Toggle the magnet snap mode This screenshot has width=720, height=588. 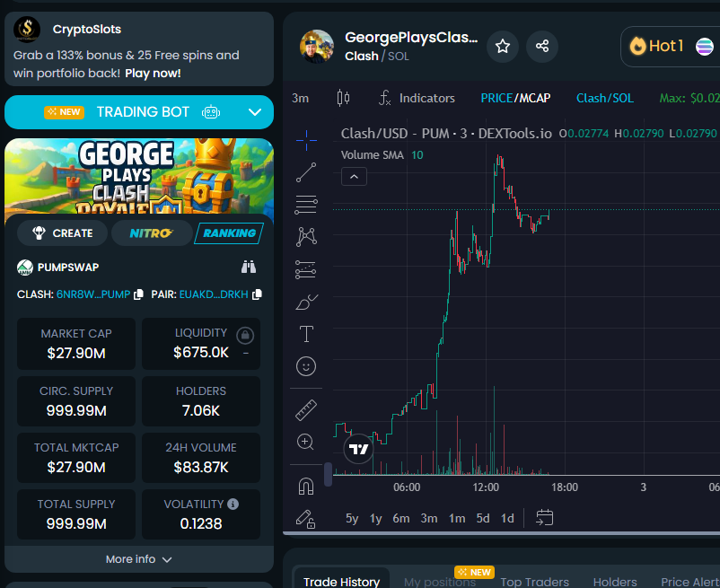click(x=306, y=486)
